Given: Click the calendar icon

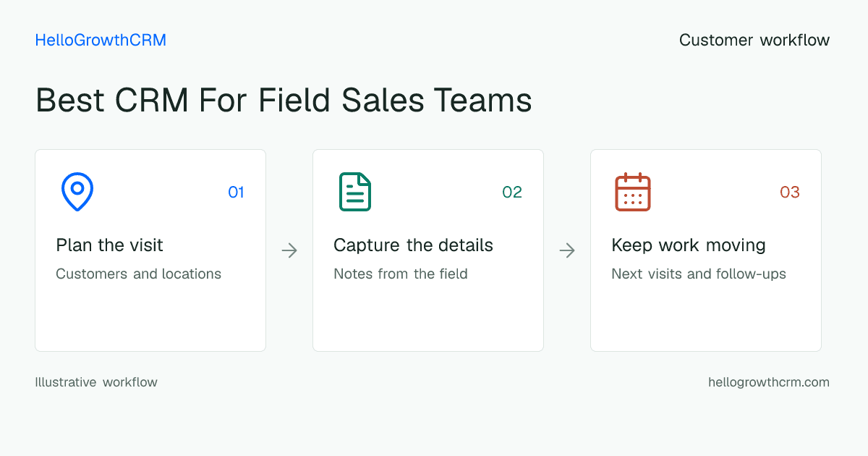Looking at the screenshot, I should point(633,192).
